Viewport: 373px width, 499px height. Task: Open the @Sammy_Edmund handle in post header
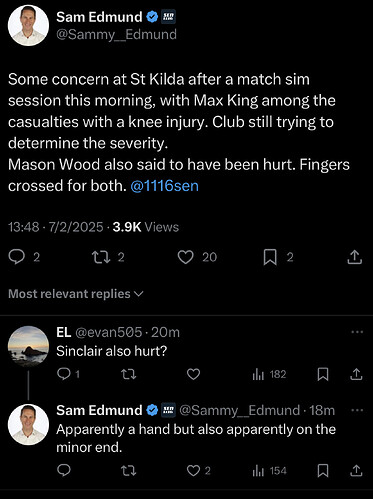116,35
